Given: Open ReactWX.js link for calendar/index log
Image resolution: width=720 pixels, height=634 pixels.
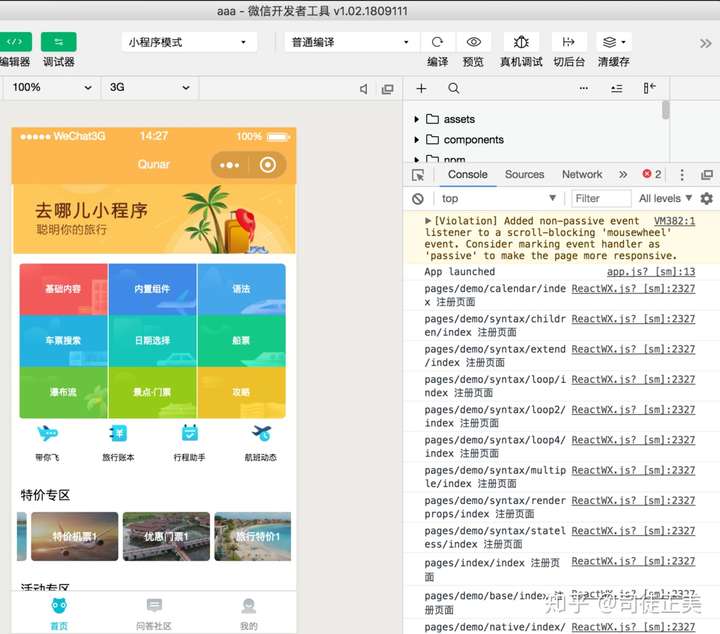Looking at the screenshot, I should [633, 288].
